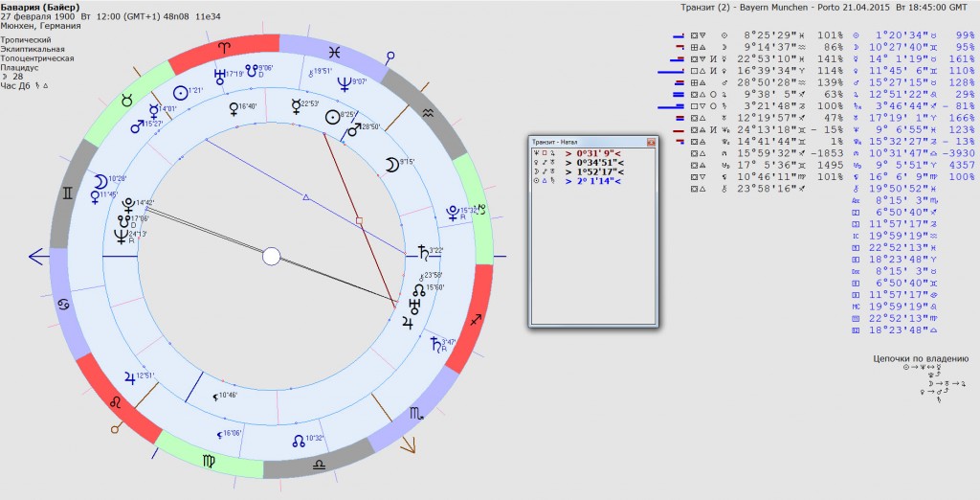Select the Virgo sign on the green segment
Screen dimensions: 980x500
click(x=210, y=461)
